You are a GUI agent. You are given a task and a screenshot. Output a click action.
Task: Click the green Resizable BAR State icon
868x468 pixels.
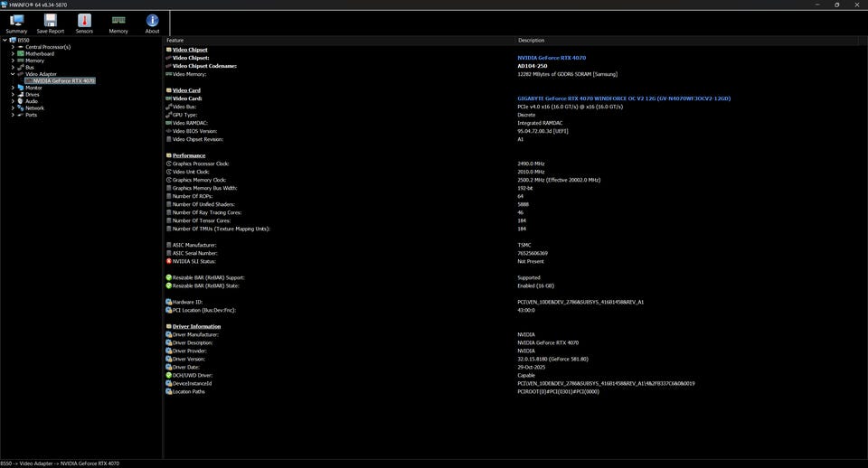point(168,285)
